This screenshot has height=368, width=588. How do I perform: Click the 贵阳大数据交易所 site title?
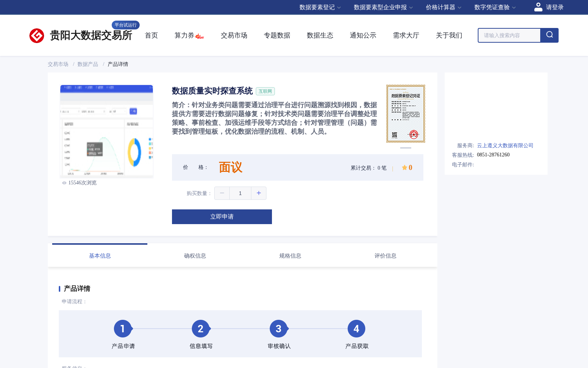pos(91,35)
